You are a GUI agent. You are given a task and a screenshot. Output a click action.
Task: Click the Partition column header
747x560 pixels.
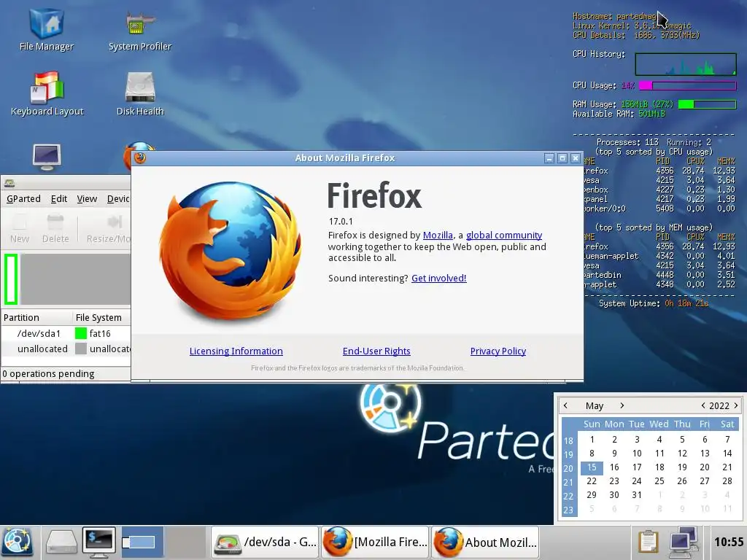(36, 317)
